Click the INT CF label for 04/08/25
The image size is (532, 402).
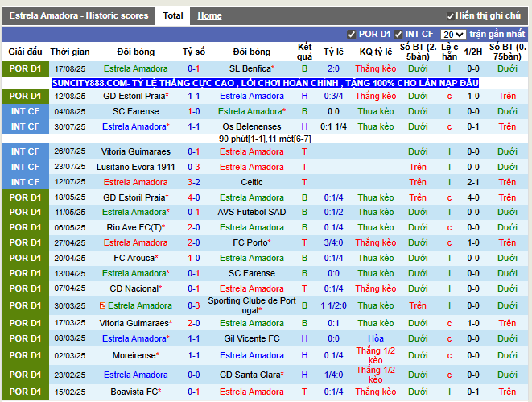click(25, 111)
